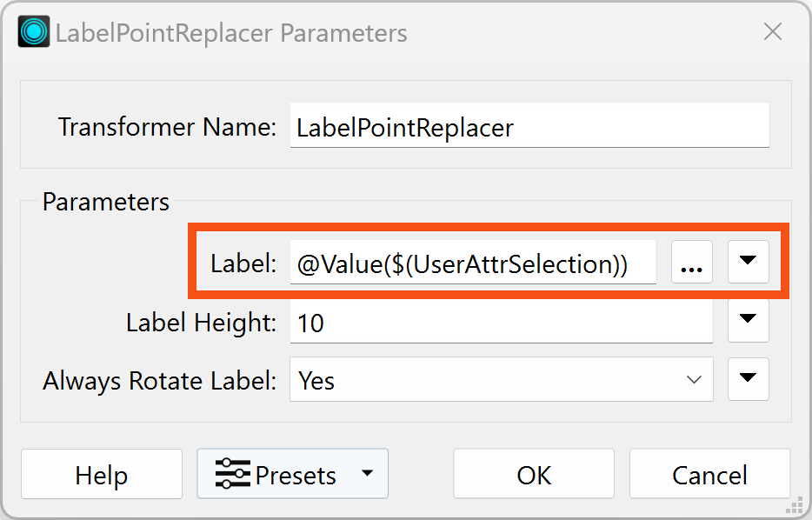812x520 pixels.
Task: Open Help for LabelPointReplacer
Action: [x=101, y=474]
